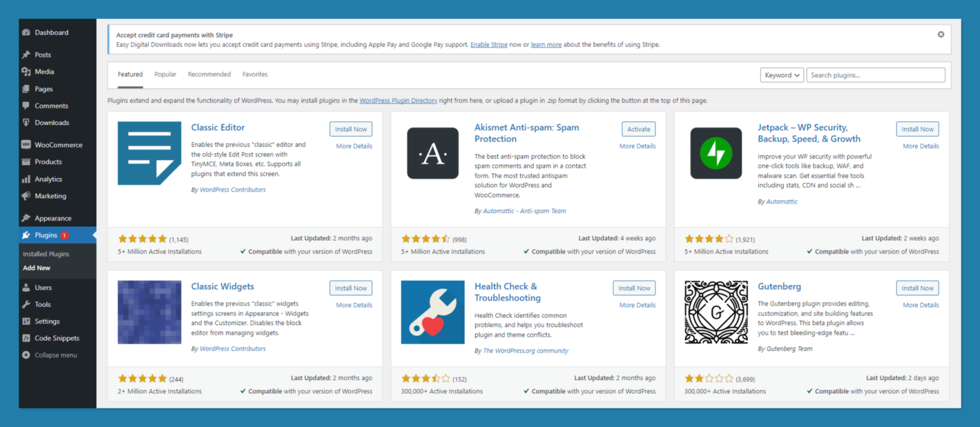This screenshot has width=980, height=427.
Task: Open the Favorites tab
Action: [255, 75]
